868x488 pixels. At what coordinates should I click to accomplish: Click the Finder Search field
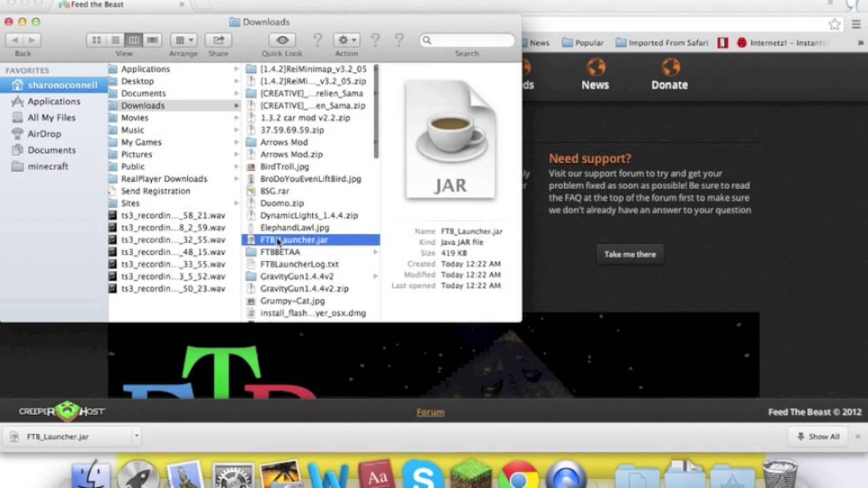pos(467,41)
